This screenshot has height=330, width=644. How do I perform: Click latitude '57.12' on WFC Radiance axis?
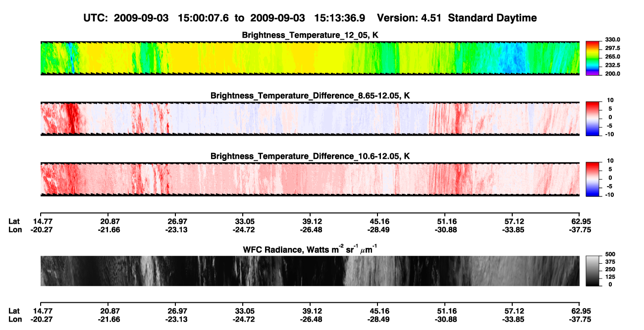click(x=512, y=311)
